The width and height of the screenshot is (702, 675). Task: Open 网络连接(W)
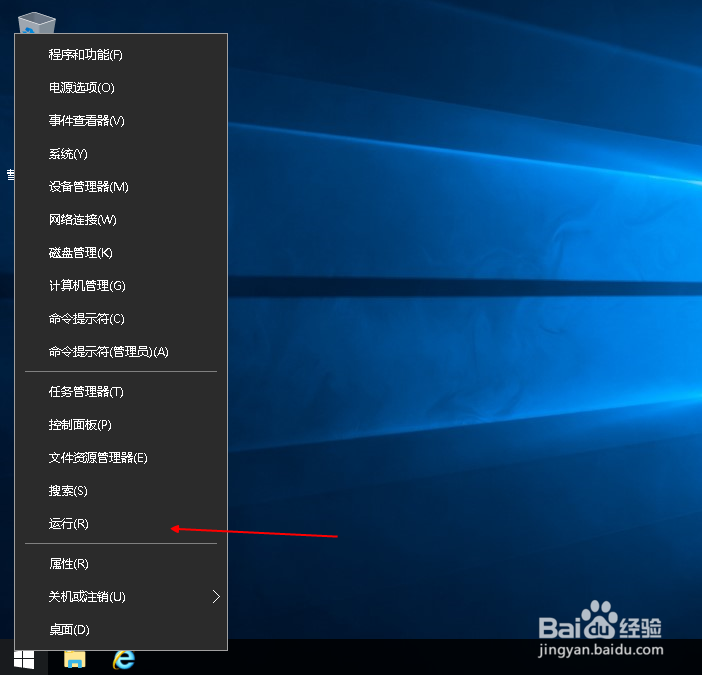point(121,220)
